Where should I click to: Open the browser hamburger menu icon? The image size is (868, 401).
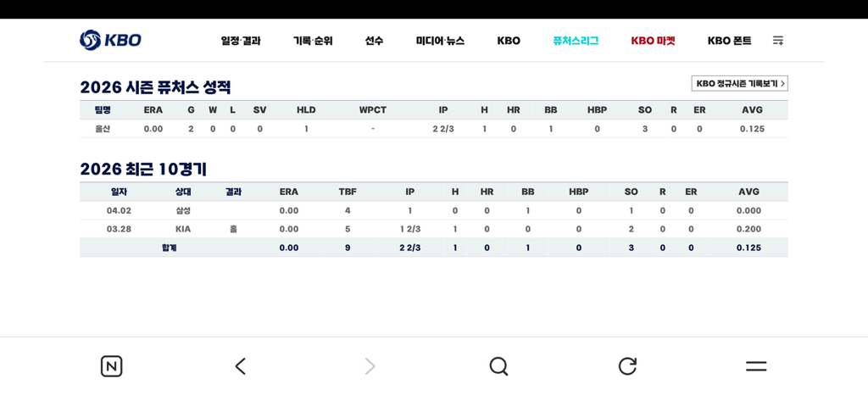[x=756, y=366]
